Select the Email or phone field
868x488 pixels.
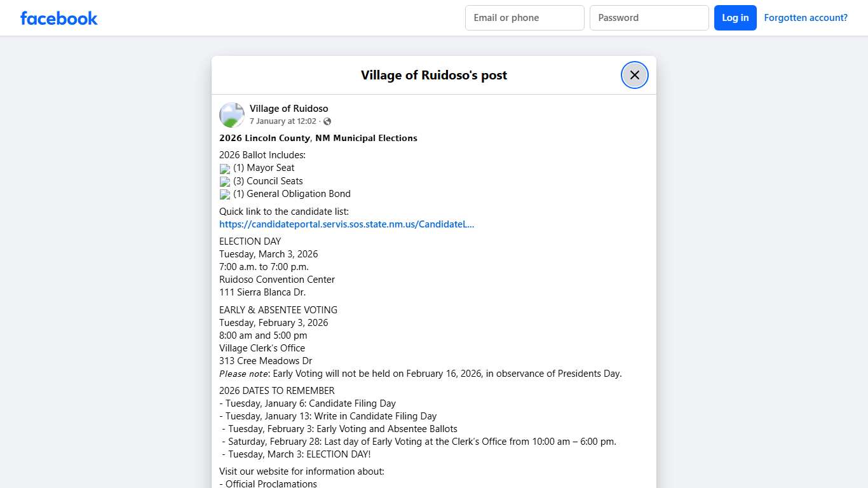tap(524, 18)
